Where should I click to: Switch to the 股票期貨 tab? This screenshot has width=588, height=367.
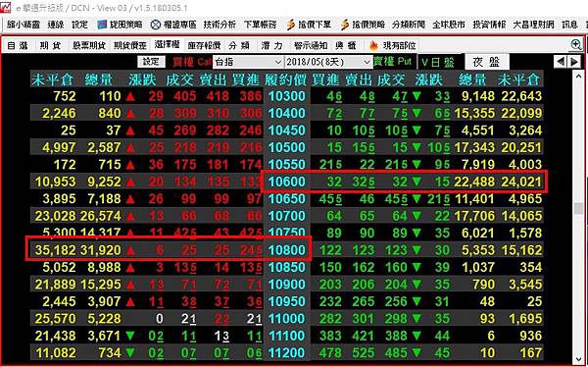pos(89,46)
